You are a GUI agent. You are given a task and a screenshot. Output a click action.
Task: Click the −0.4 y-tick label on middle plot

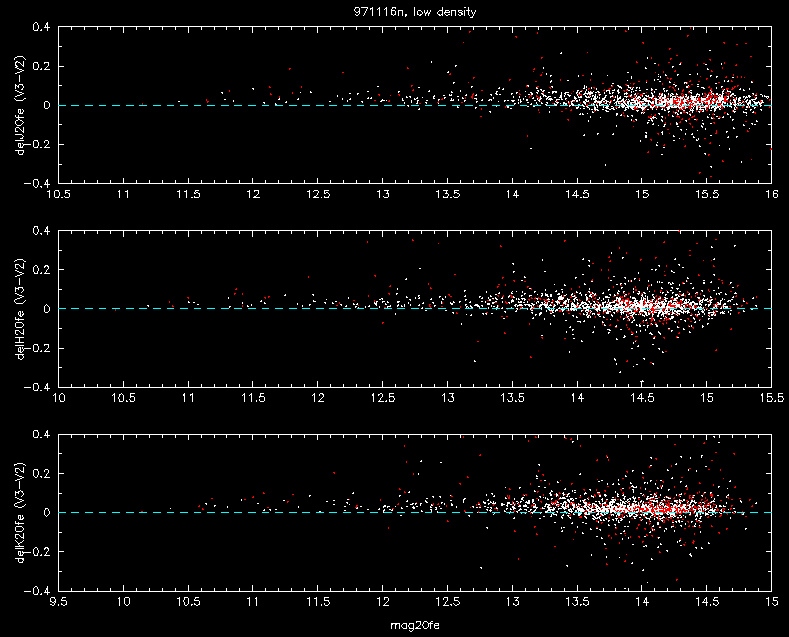(x=37, y=387)
